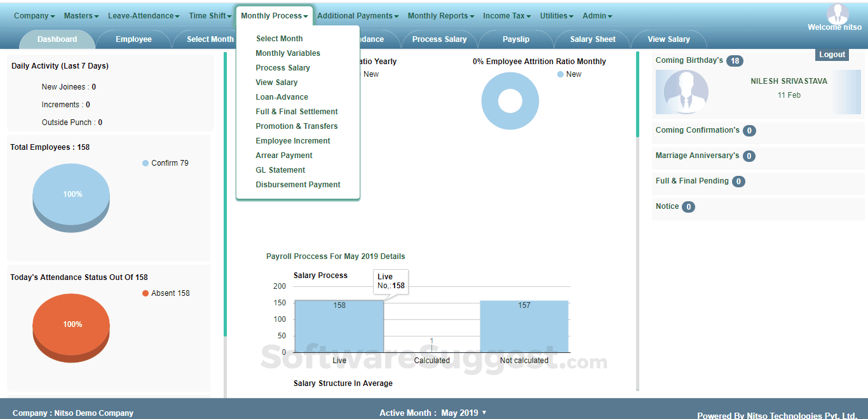Click the orange Absent 158 legend dot
Viewport: 868px width, 419px height.
[146, 293]
